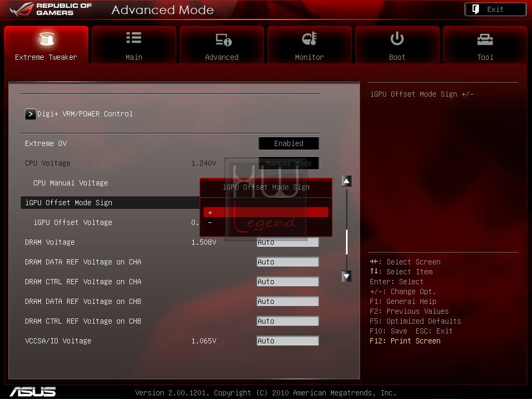Click the iGPU Offset Mode Sign popup title

[266, 187]
